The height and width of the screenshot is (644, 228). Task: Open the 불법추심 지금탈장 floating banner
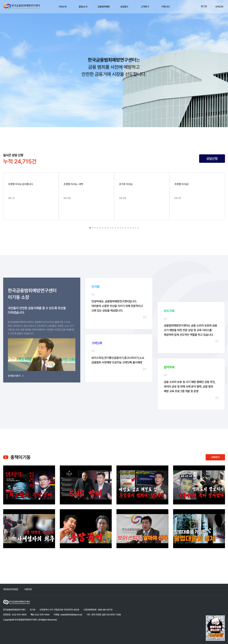215,628
